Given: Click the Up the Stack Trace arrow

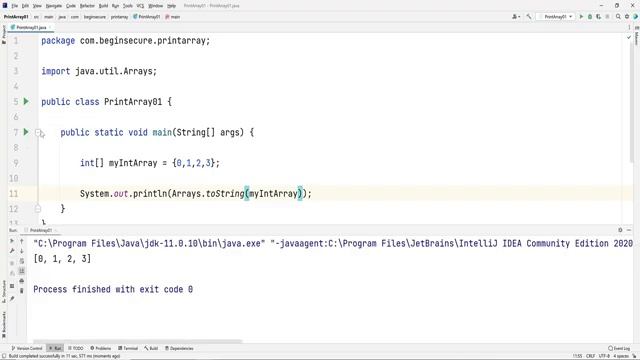Looking at the screenshot, I should point(22,241).
